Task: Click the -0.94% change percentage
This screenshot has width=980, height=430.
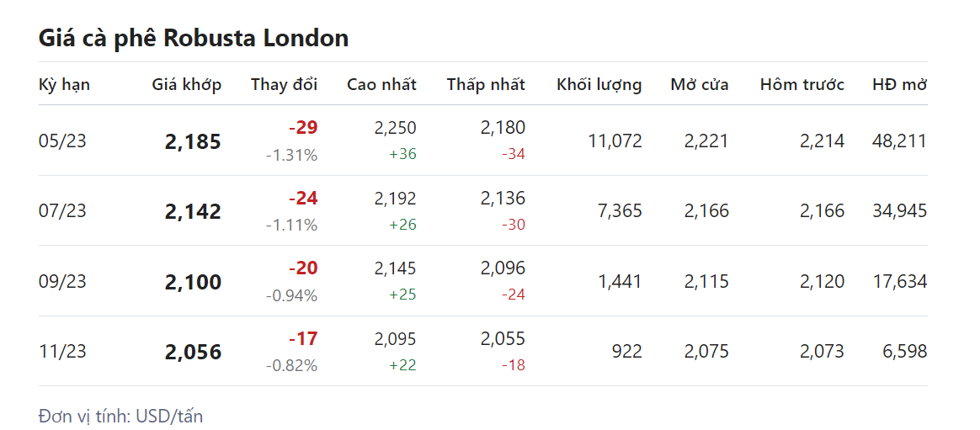Action: pos(291,295)
